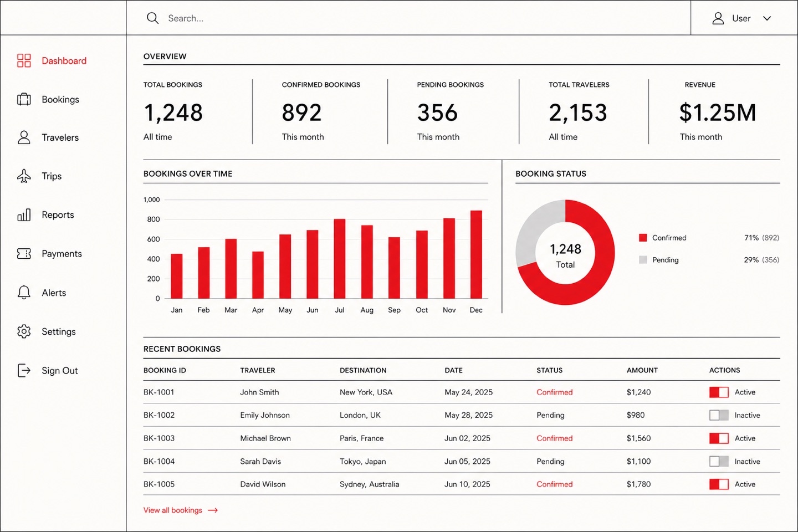Select Trips in the sidebar
The image size is (798, 532).
tap(39, 176)
